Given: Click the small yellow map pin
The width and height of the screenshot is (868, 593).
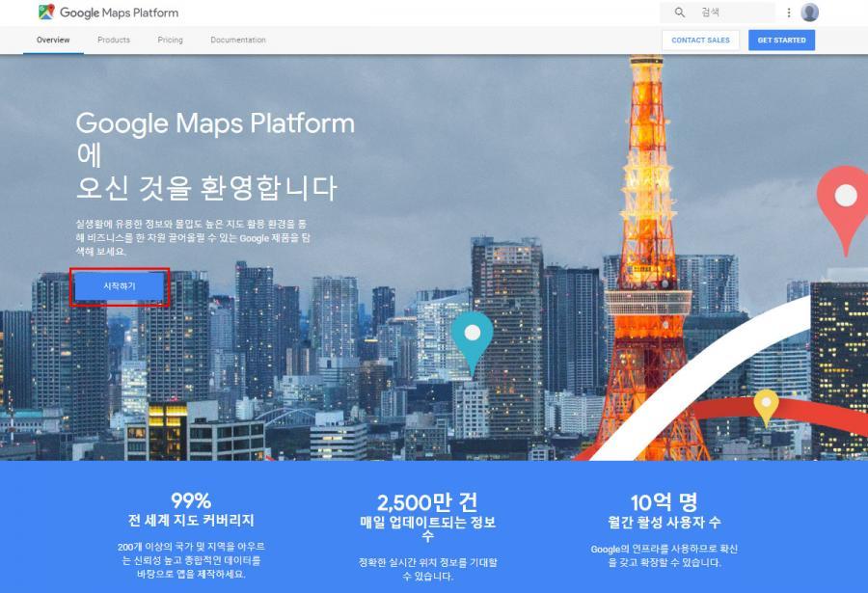Looking at the screenshot, I should [766, 405].
